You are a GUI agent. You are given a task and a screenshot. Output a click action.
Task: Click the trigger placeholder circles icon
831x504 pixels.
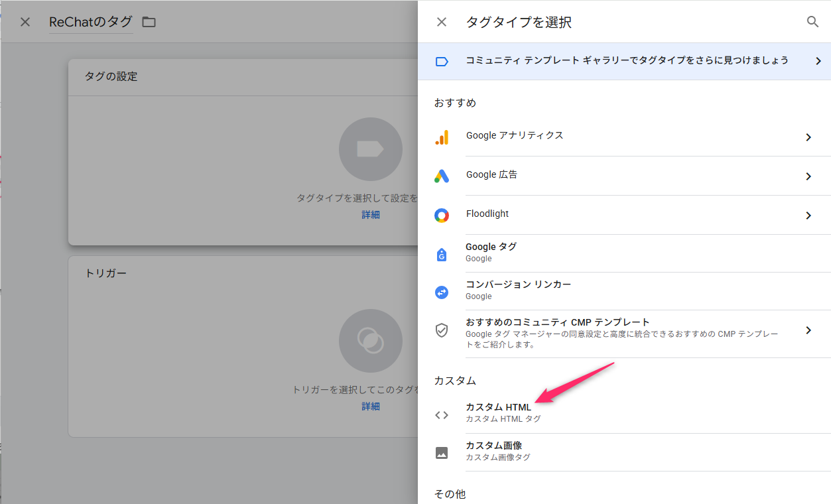pyautogui.click(x=371, y=341)
